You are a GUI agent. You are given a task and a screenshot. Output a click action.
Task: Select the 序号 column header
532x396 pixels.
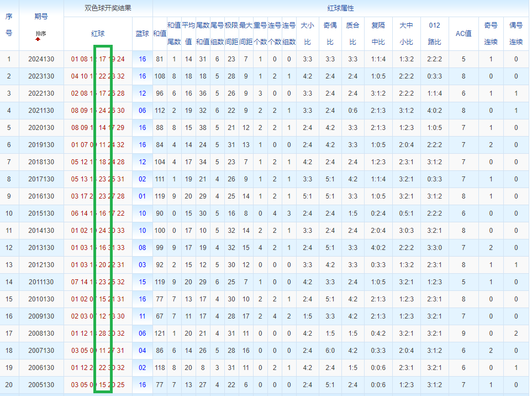pos(9,25)
